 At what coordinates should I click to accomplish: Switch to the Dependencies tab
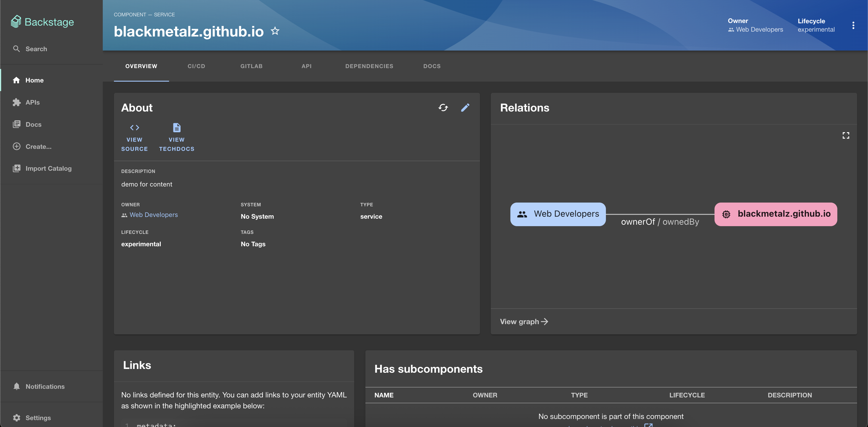click(369, 66)
